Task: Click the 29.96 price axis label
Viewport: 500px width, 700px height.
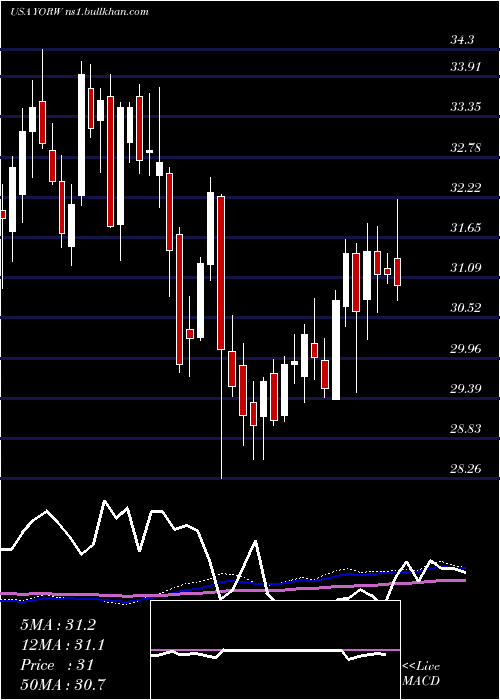Action: (465, 348)
